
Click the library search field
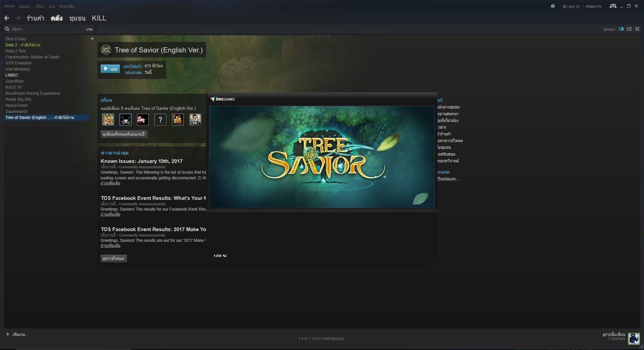pyautogui.click(x=44, y=29)
